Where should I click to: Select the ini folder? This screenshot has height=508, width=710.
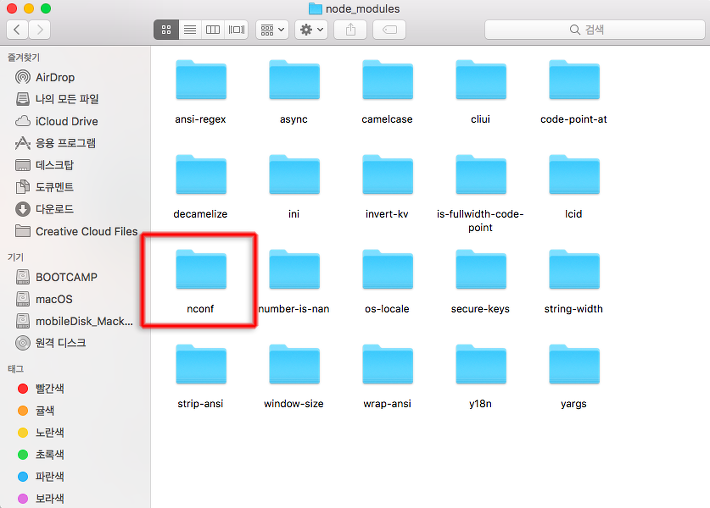[294, 187]
